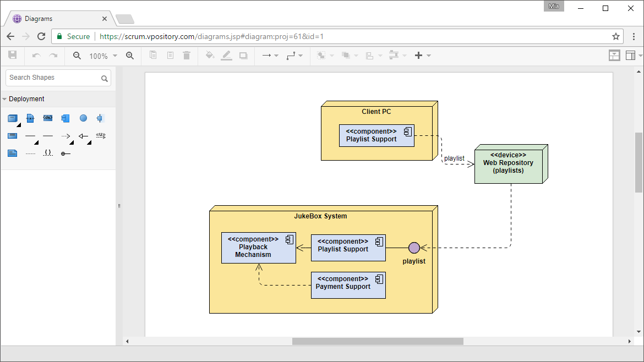Select the Artifact shape in the palette

click(x=30, y=119)
